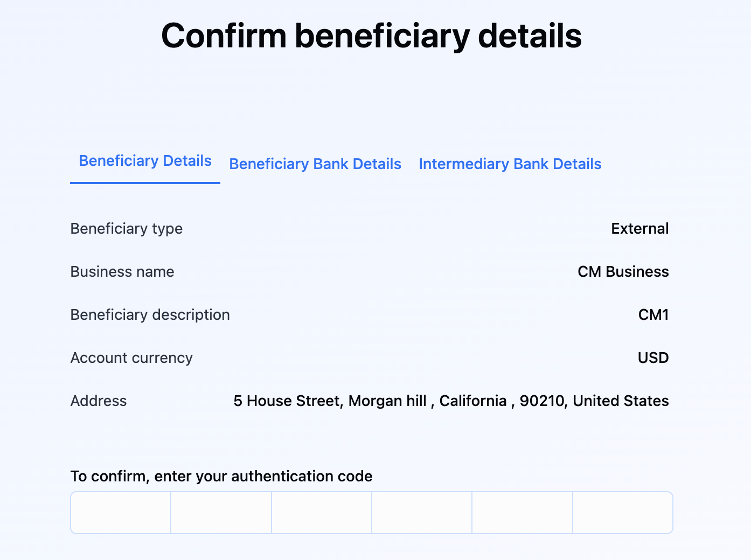The width and height of the screenshot is (751, 560).
Task: Select the USD currency value
Action: pos(653,358)
